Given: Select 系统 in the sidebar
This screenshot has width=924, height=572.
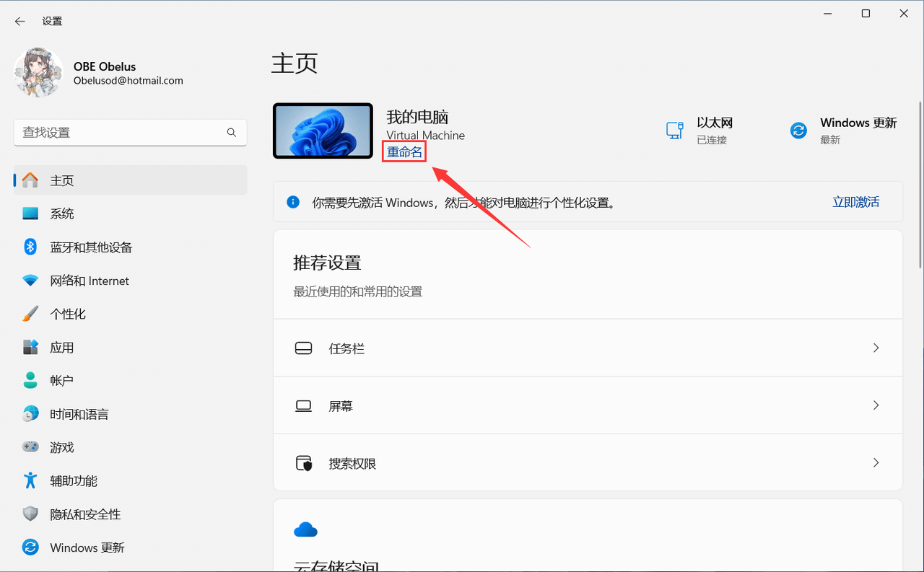Looking at the screenshot, I should 62,214.
